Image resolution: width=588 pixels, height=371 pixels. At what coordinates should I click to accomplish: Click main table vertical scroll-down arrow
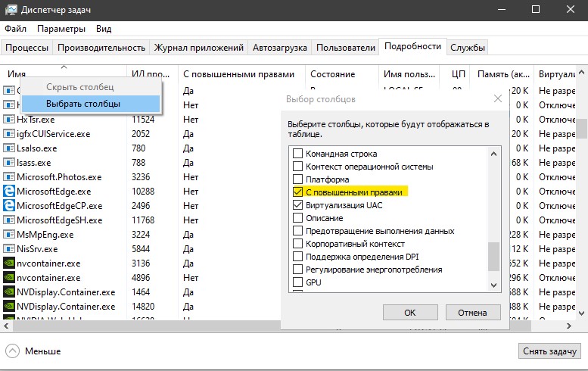[581, 313]
